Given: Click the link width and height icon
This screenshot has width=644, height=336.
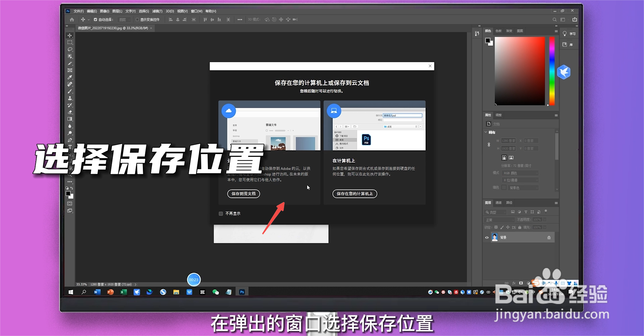Looking at the screenshot, I should point(489,145).
